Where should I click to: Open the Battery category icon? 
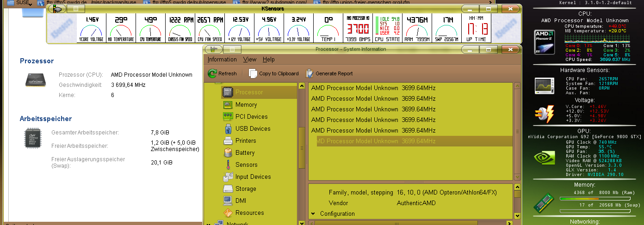(228, 152)
